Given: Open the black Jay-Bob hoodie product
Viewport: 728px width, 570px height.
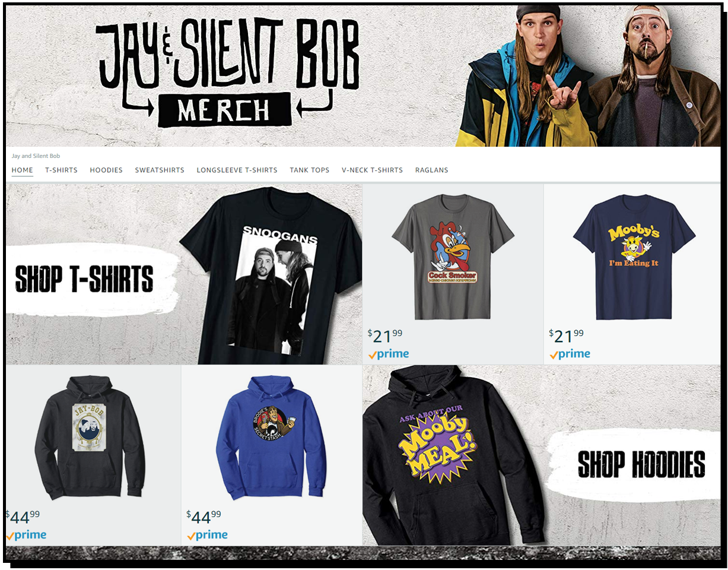Looking at the screenshot, I should tap(90, 437).
